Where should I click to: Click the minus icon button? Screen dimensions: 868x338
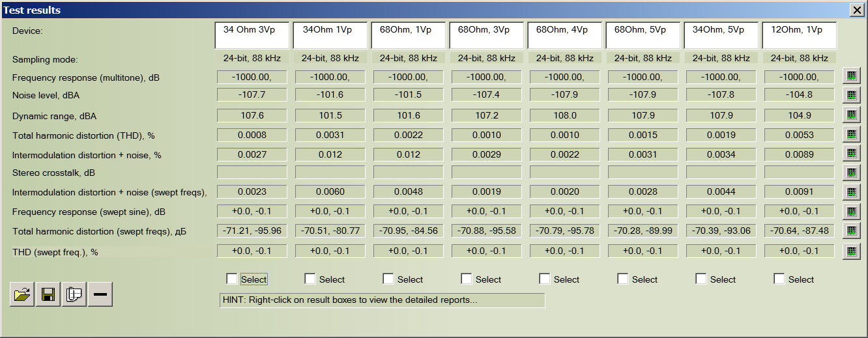tap(100, 294)
